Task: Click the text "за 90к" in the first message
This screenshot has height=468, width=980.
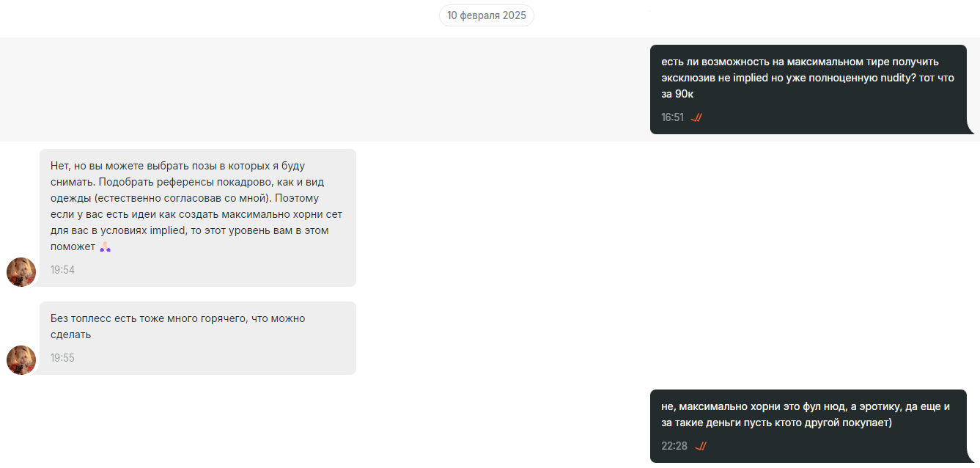Action: pos(677,94)
